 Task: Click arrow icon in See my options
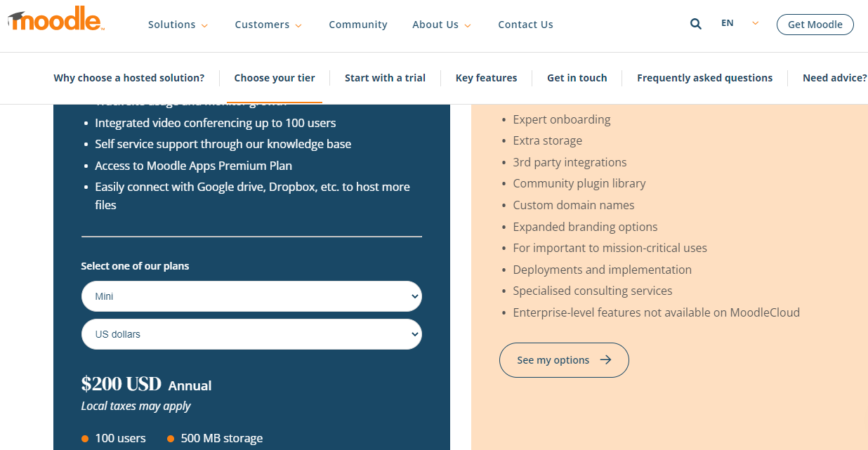click(x=605, y=360)
